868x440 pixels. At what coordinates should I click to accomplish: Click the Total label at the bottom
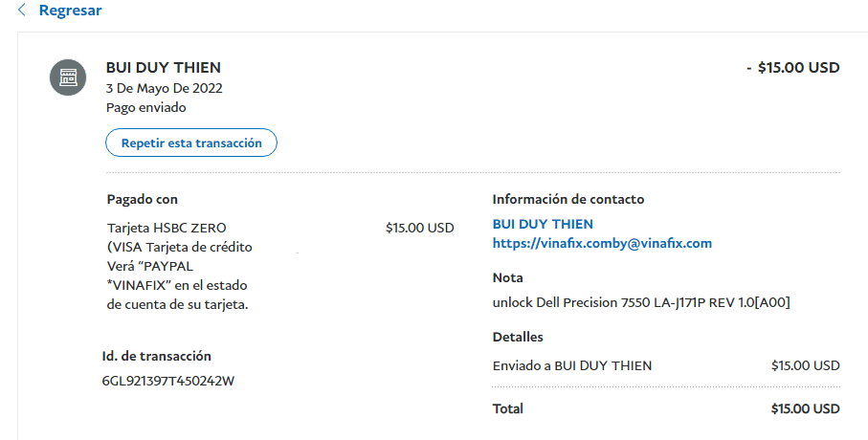(x=508, y=408)
